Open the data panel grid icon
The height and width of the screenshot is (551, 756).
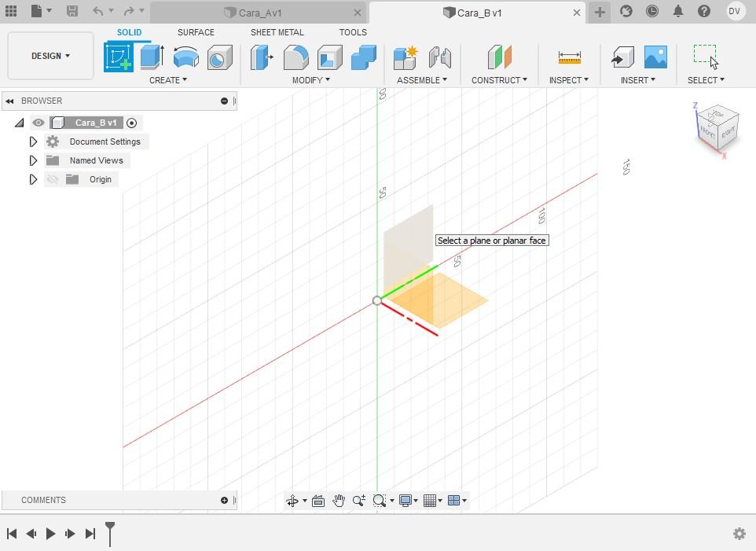pyautogui.click(x=10, y=11)
